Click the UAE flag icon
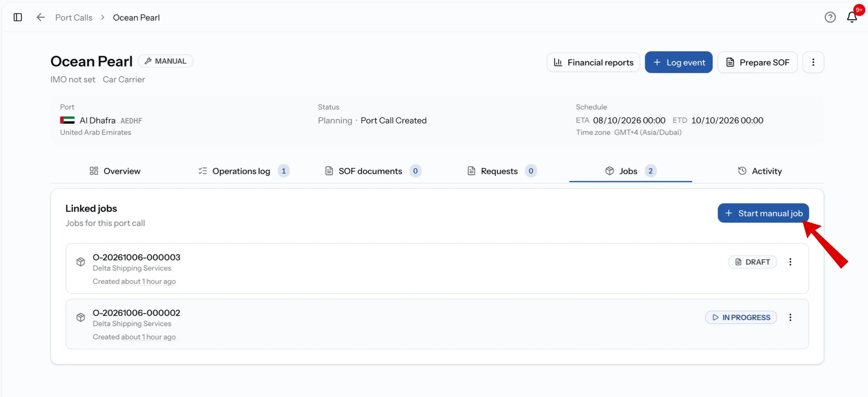 click(67, 120)
